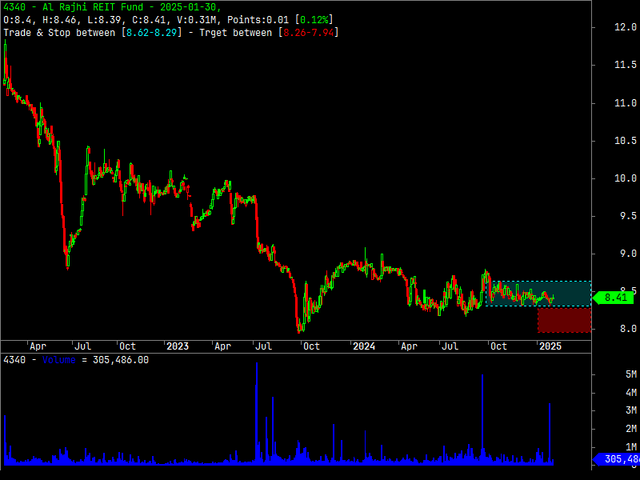
Task: Click the dark red target zone box
Action: tap(564, 320)
